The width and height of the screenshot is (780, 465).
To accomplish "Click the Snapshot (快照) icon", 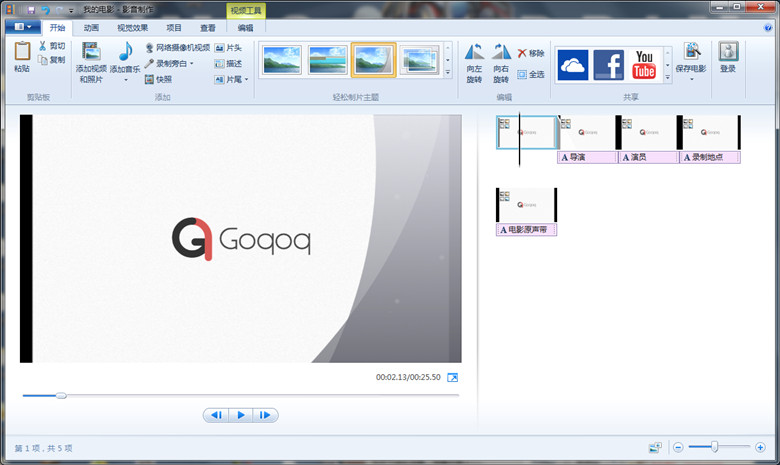I will 149,79.
